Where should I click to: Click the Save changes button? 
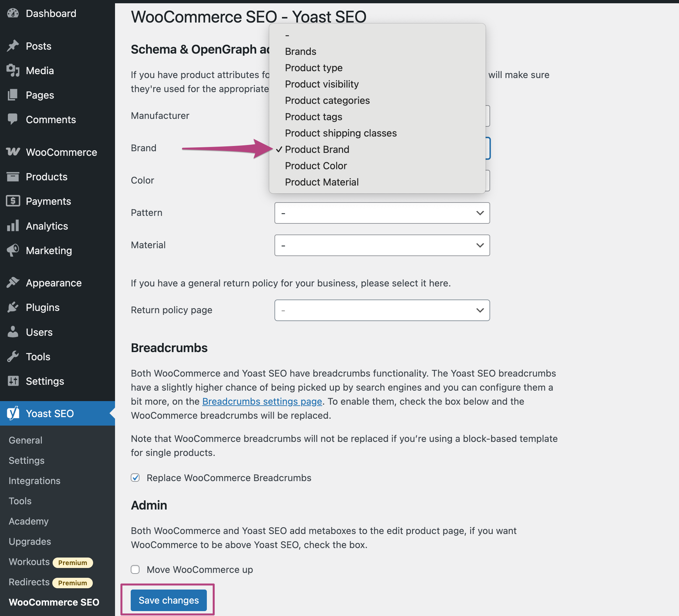click(168, 600)
